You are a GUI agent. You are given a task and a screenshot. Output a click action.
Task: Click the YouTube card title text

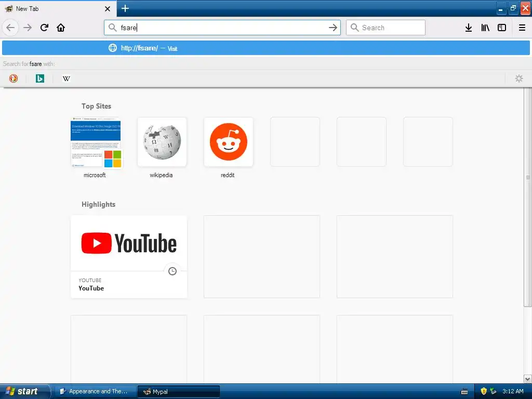(91, 288)
